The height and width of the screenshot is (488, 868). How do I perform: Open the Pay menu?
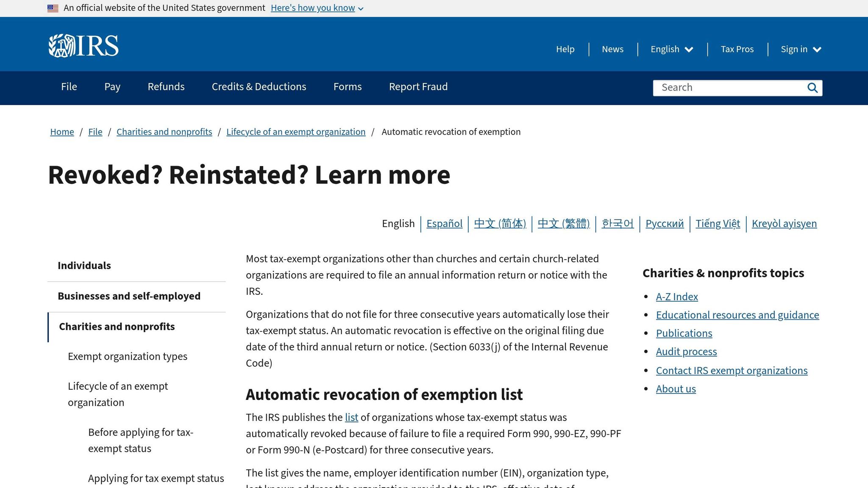[112, 87]
